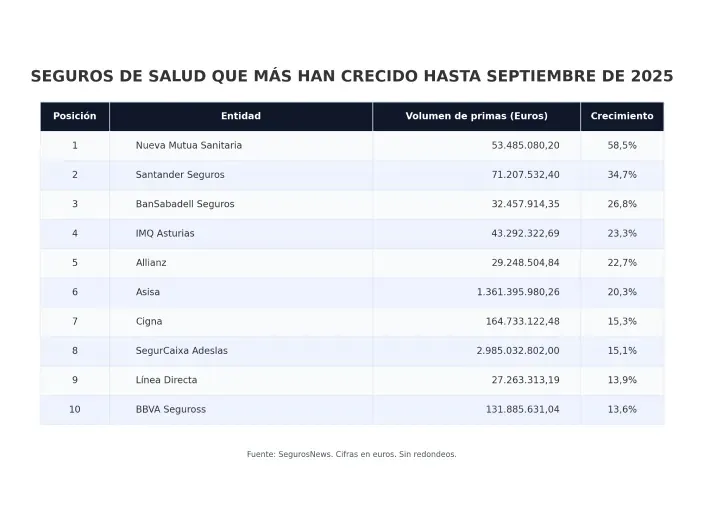Select the 'Allianz' entity name
Screen dimensions: 704x528
(151, 263)
